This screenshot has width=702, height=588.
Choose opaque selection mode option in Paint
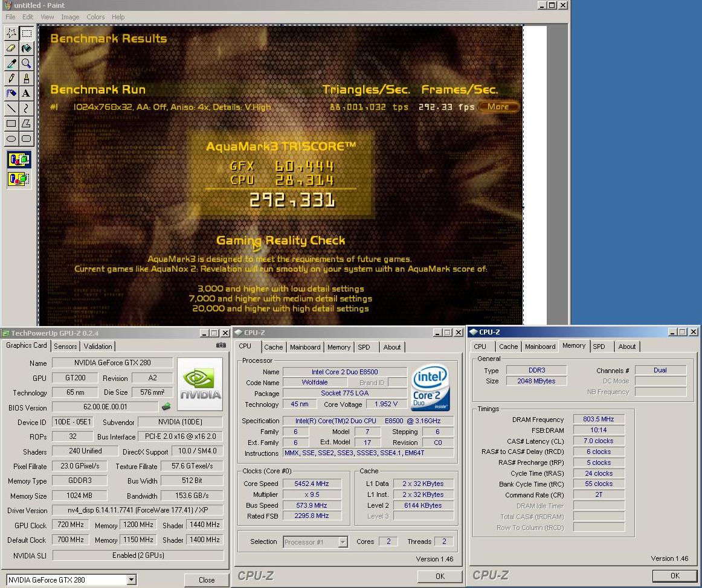coord(19,160)
